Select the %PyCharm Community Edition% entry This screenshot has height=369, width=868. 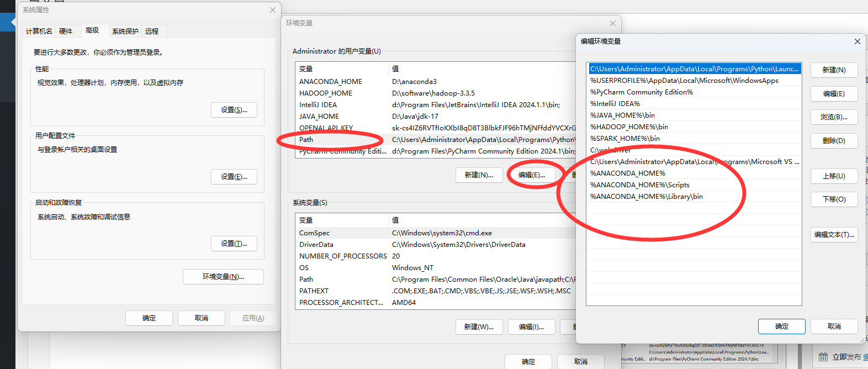tap(694, 92)
